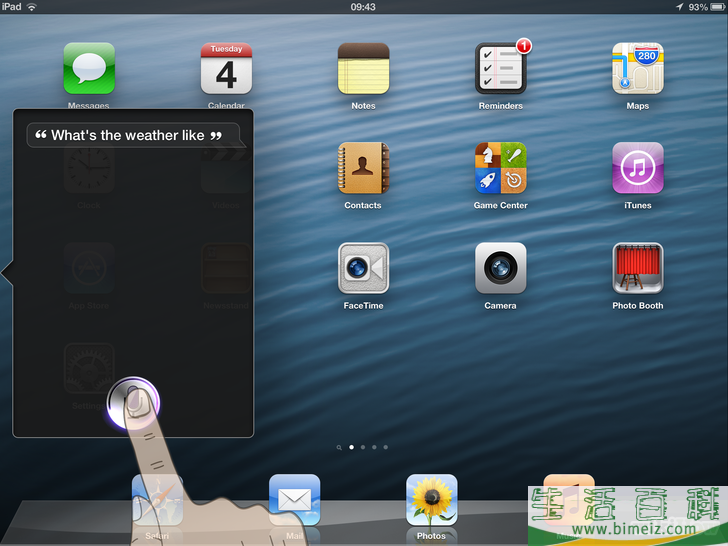Open the Mail app in the dock

click(x=294, y=500)
